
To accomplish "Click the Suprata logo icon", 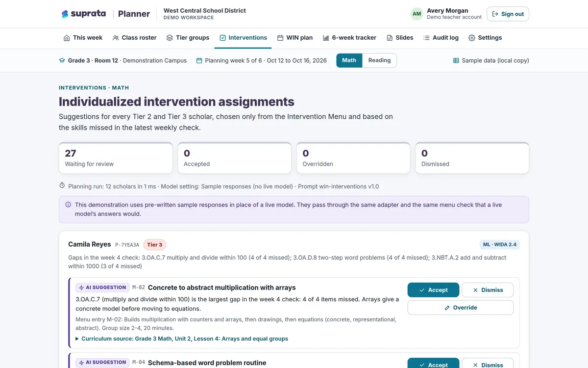I will [x=65, y=14].
